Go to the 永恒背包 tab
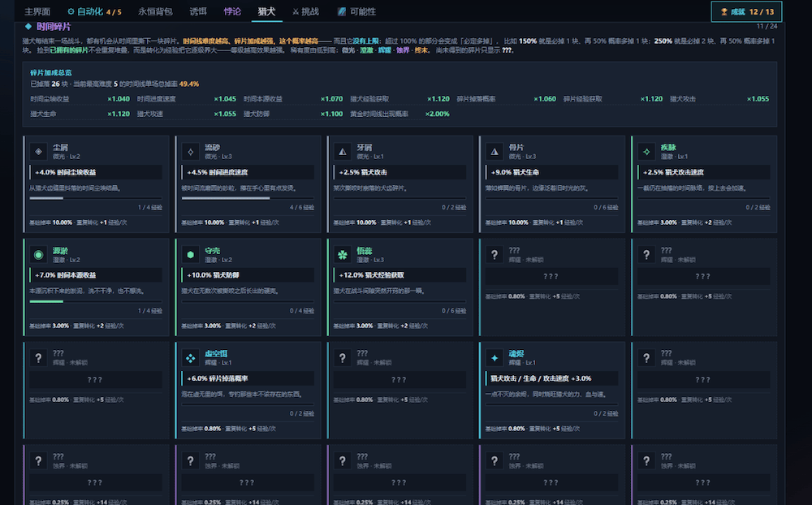 (155, 11)
